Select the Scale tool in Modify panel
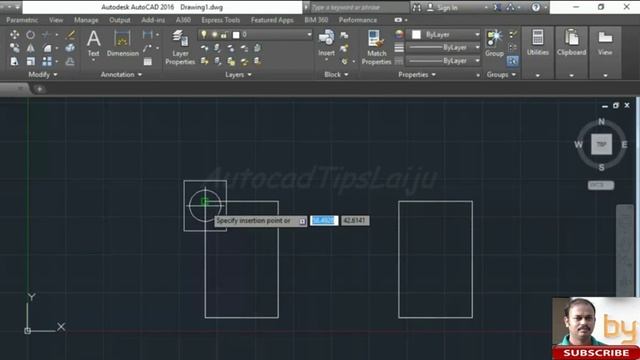Screen dimensions: 640x360 pos(31,62)
